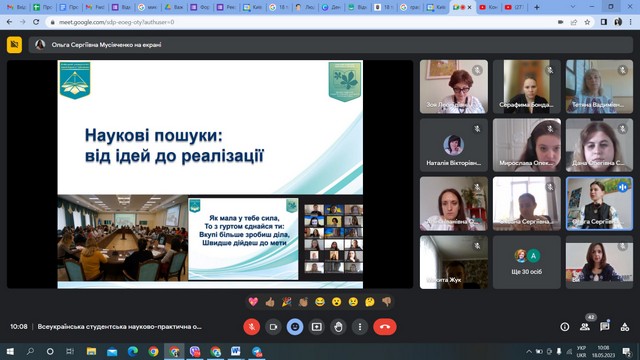Select Тетяна Вадимівна video tile
This screenshot has width=640, height=360.
(x=599, y=87)
